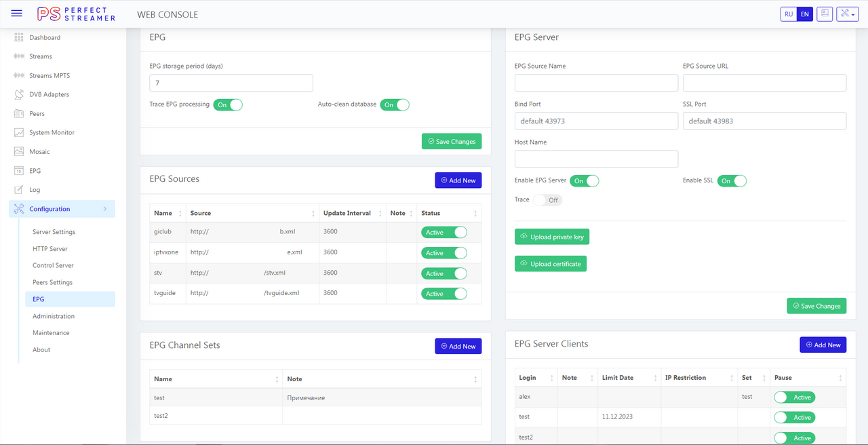Image resolution: width=868 pixels, height=445 pixels.
Task: Click the save icon in top bar
Action: click(x=825, y=14)
